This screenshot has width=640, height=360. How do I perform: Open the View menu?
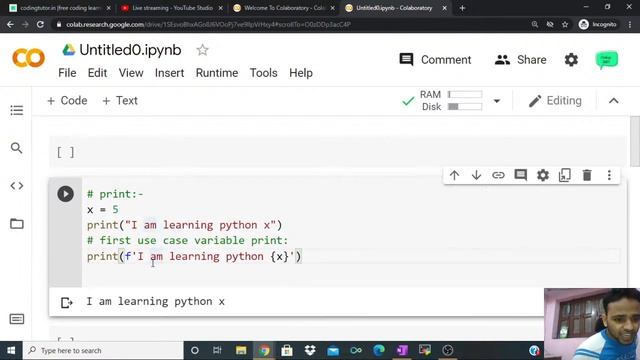tap(131, 73)
